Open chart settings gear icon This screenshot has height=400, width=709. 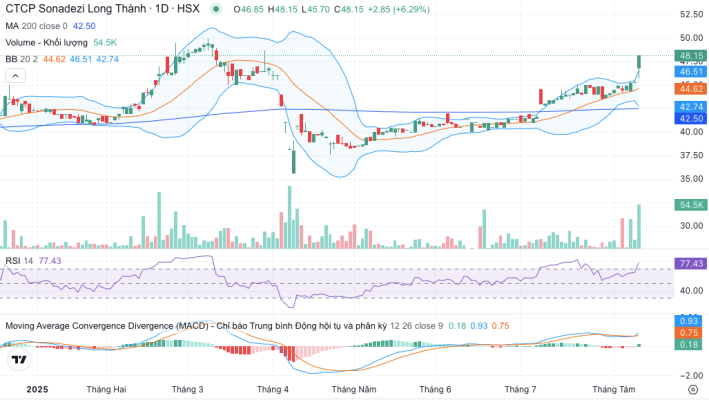693,389
